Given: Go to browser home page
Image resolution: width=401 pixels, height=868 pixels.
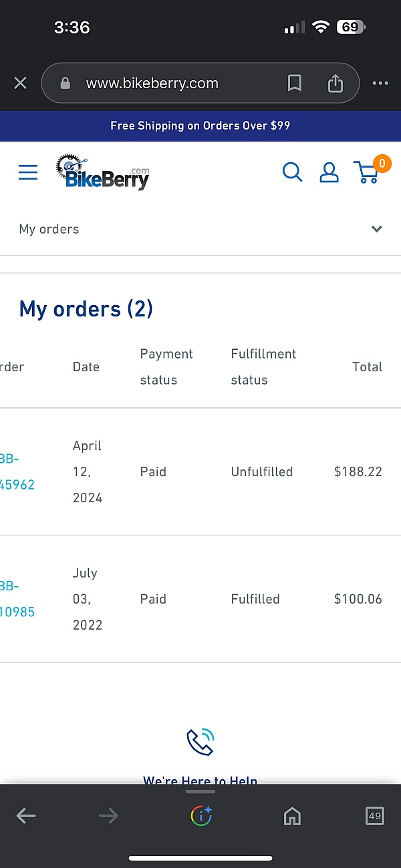Looking at the screenshot, I should tap(292, 816).
